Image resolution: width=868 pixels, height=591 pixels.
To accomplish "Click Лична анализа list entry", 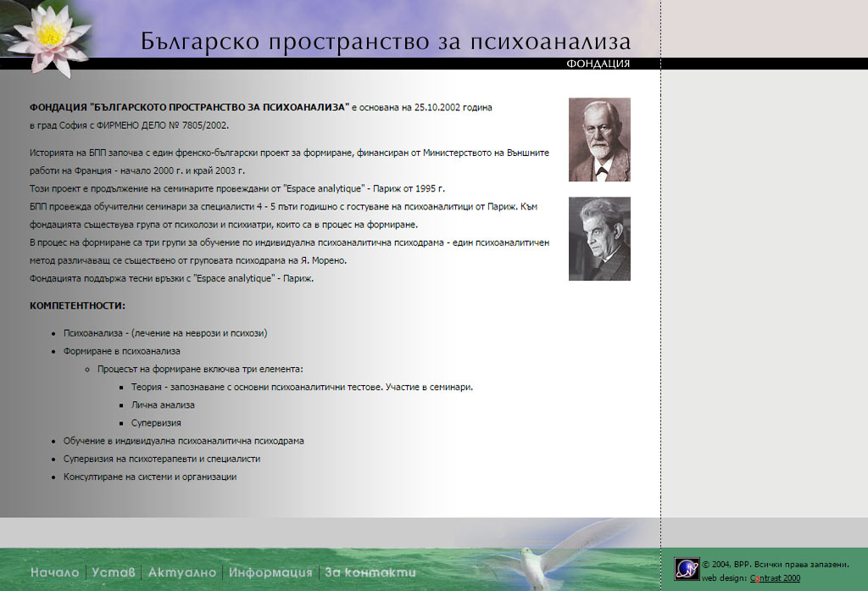I will tap(163, 404).
